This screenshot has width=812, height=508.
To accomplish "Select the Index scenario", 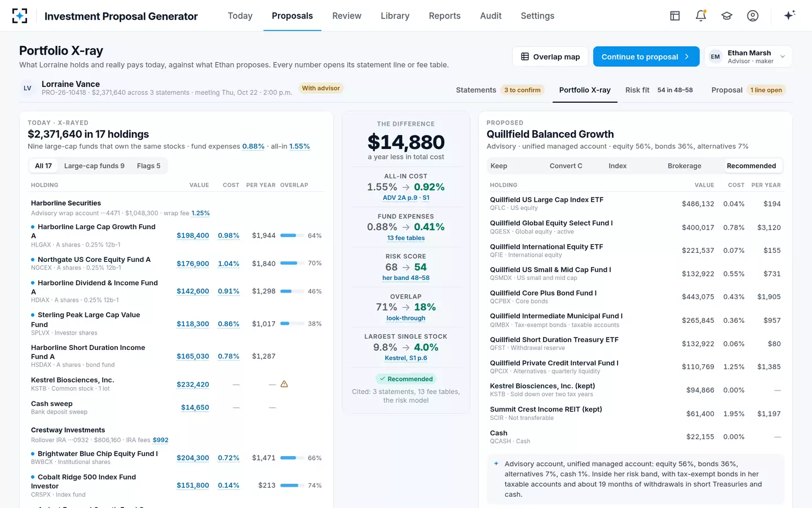I will point(617,166).
